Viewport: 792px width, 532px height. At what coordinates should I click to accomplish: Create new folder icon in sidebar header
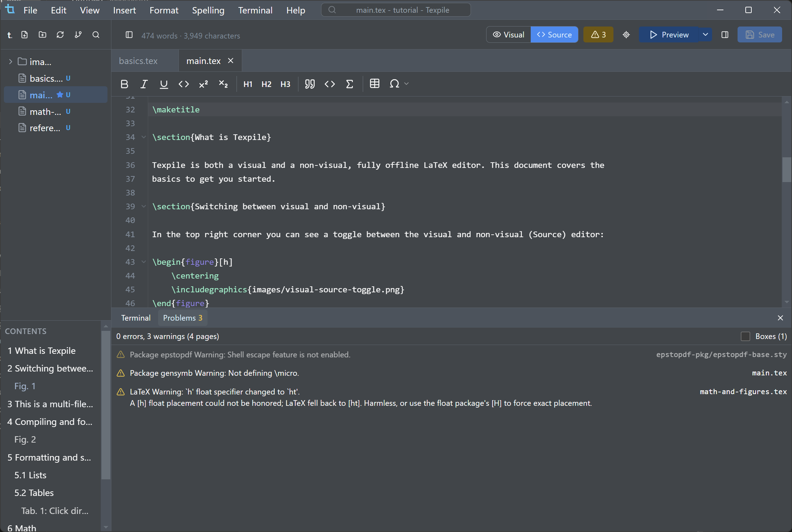pos(42,35)
